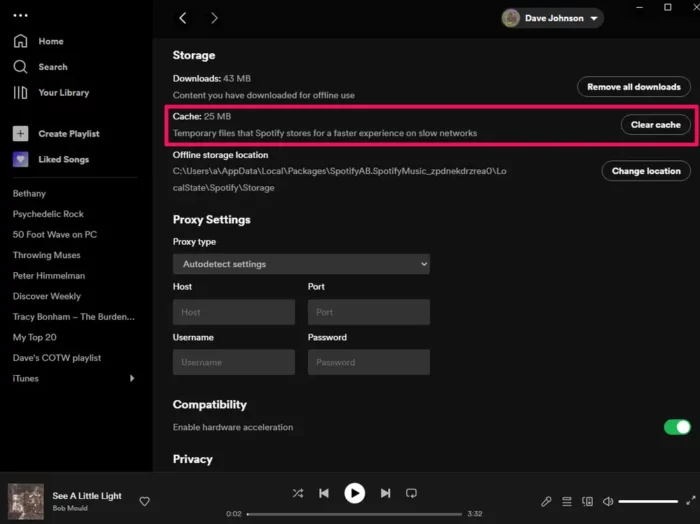
Task: Open the Bethany playlist
Action: click(x=29, y=194)
